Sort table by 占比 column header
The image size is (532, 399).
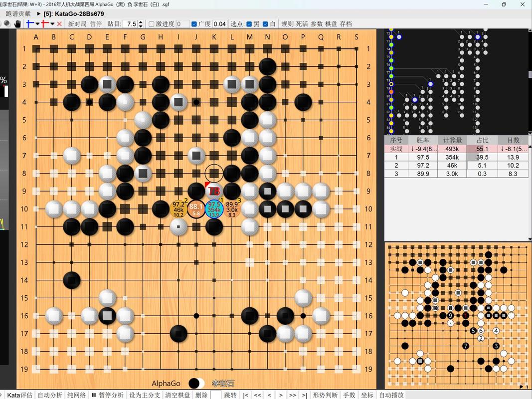(x=482, y=140)
